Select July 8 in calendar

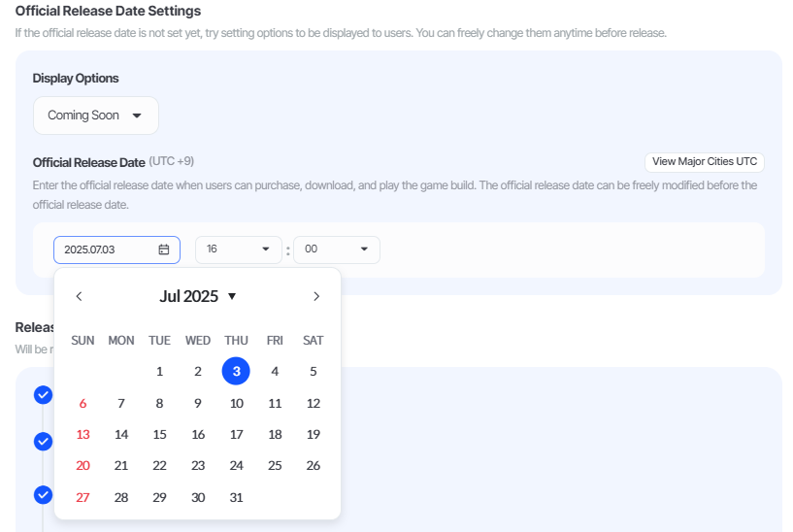tap(159, 404)
